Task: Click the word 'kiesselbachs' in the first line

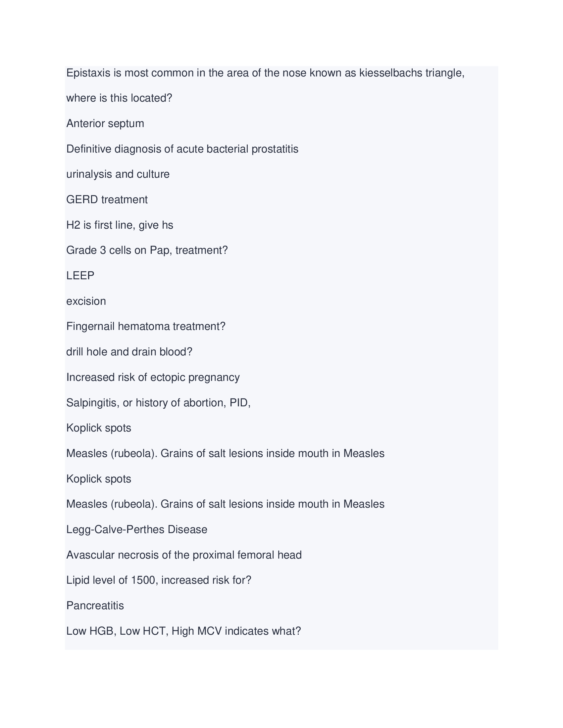Action: 390,73
